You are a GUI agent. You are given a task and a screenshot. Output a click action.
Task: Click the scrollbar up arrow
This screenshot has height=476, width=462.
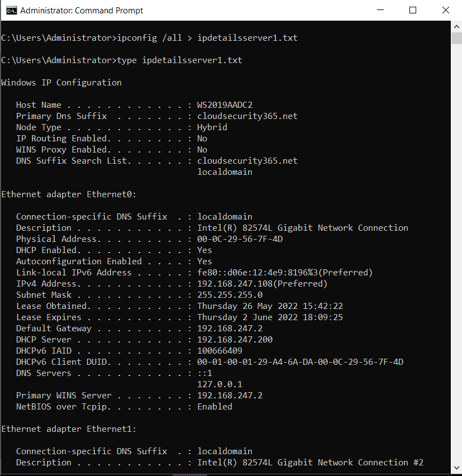coord(456,27)
